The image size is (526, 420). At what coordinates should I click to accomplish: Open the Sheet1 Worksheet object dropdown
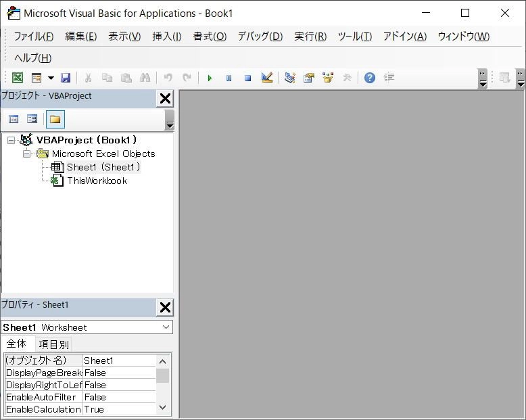coord(166,327)
